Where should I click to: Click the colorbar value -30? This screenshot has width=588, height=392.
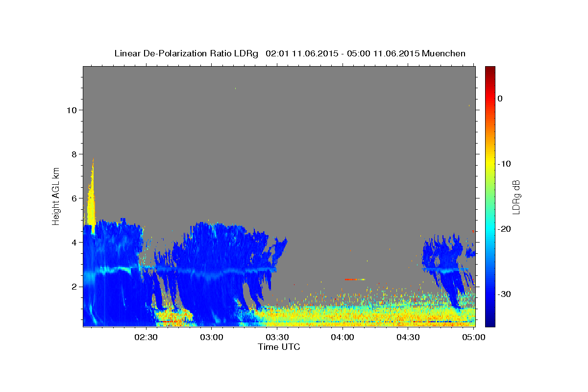(x=504, y=294)
